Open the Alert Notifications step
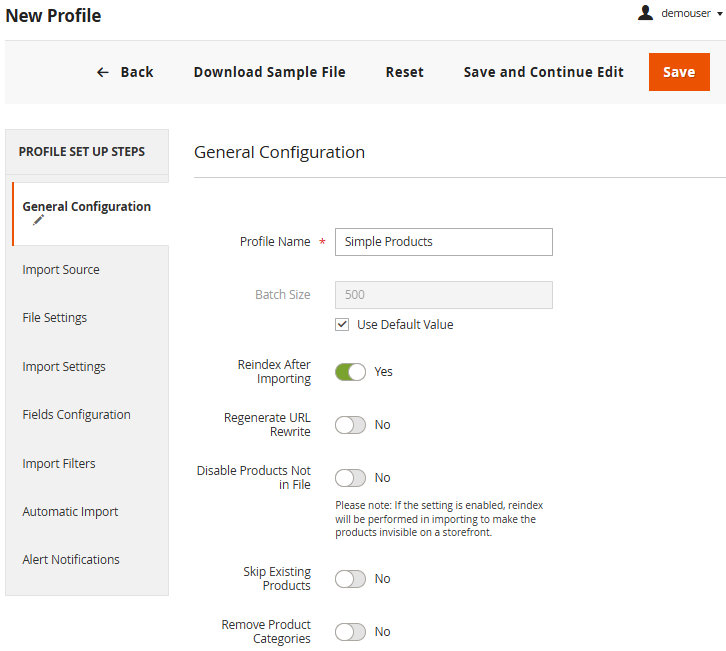Screen dimensions: 726x651 tap(71, 560)
